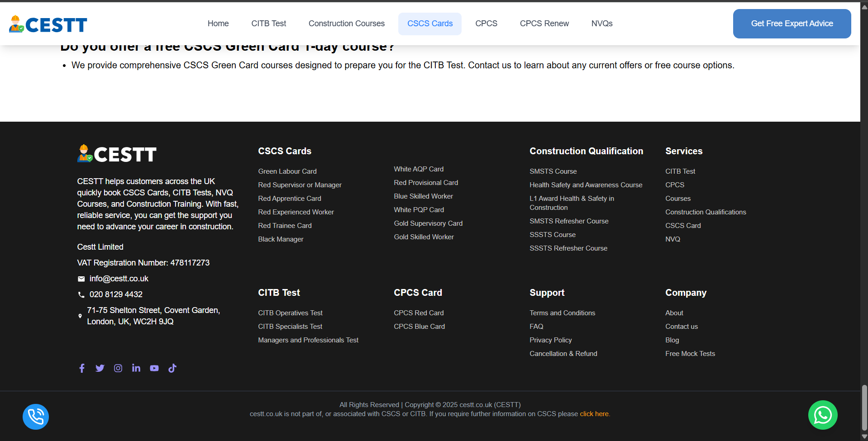The image size is (868, 441).
Task: Open the Green Labour Card link
Action: pos(287,171)
